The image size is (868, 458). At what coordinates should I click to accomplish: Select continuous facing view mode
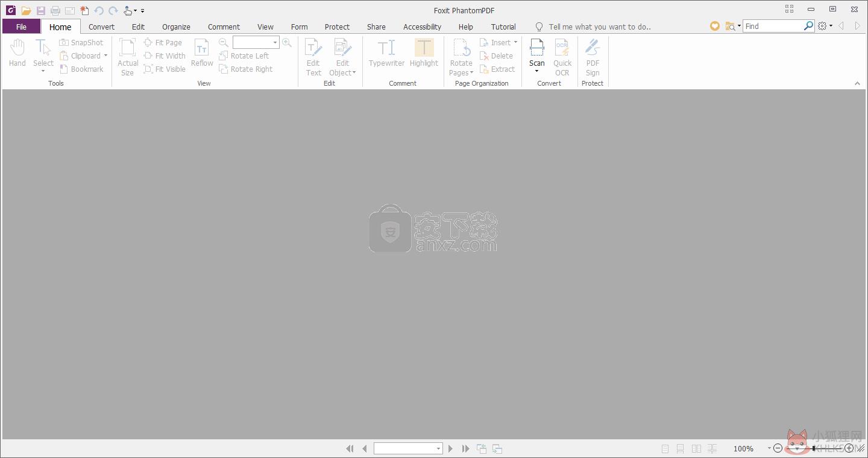point(712,448)
